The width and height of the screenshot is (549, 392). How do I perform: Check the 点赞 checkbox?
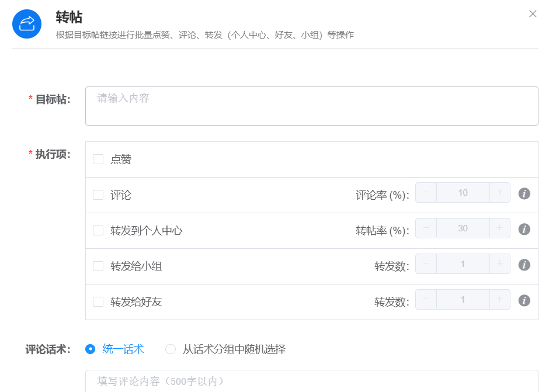(98, 159)
